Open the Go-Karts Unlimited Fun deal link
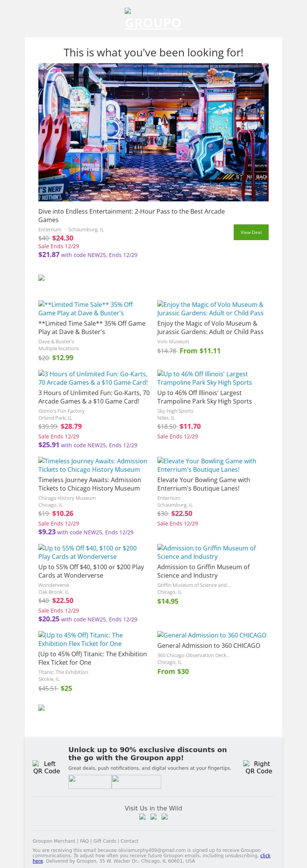The image size is (307, 868). [x=93, y=378]
